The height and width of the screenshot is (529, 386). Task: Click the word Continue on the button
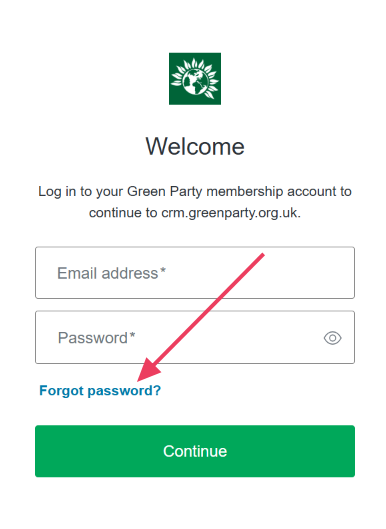pos(195,451)
